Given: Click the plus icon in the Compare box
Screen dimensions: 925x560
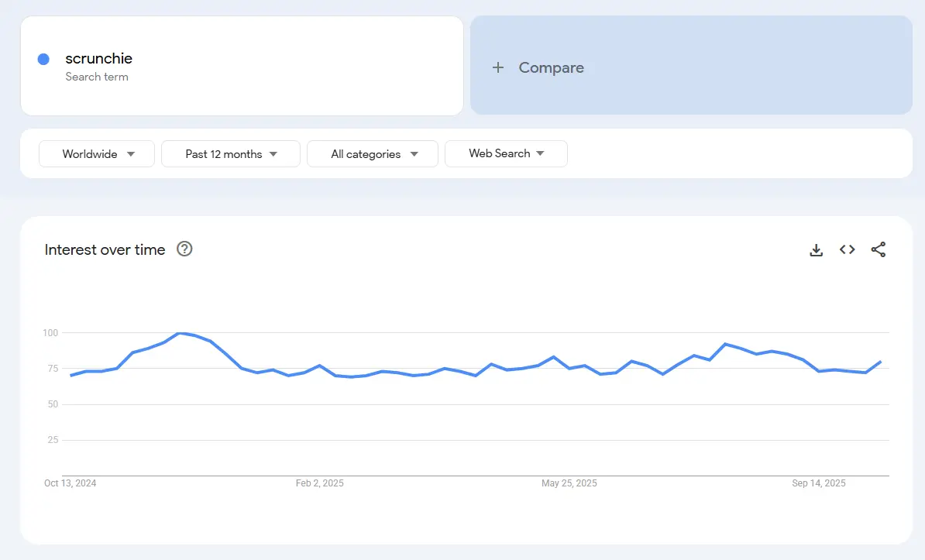Looking at the screenshot, I should 497,67.
